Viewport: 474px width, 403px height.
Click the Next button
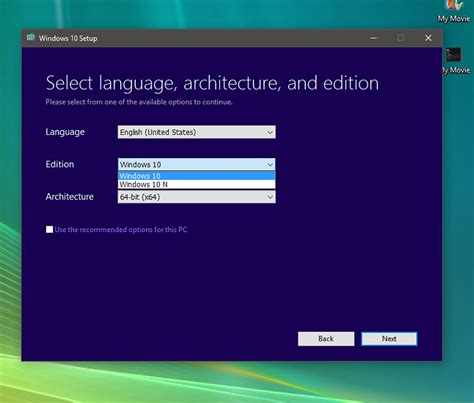(389, 339)
